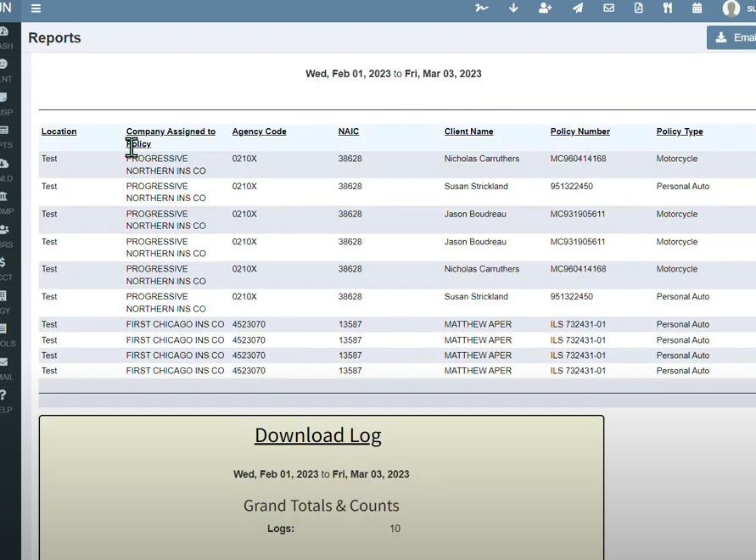Click the cloud download sidebar icon
The width and height of the screenshot is (756, 560).
pyautogui.click(x=4, y=164)
